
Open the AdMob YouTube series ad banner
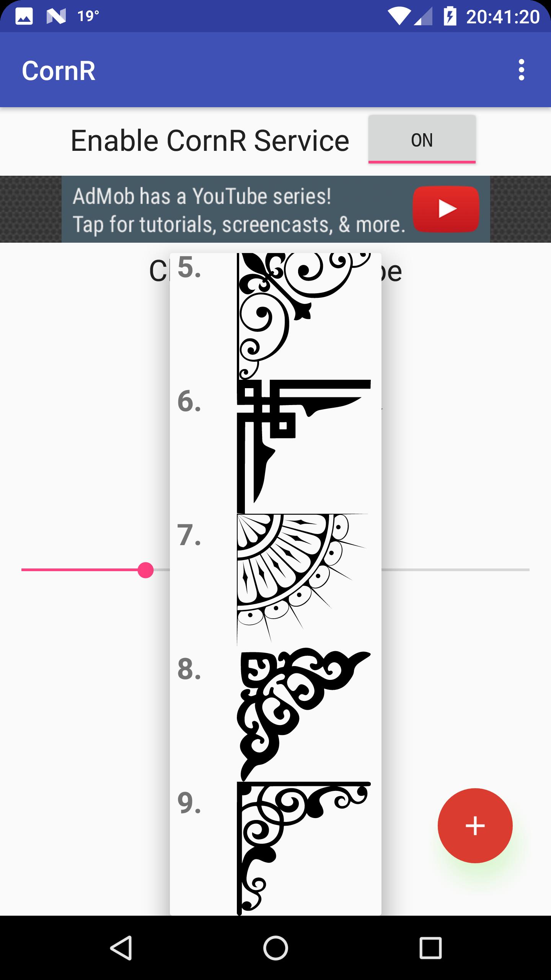(275, 209)
